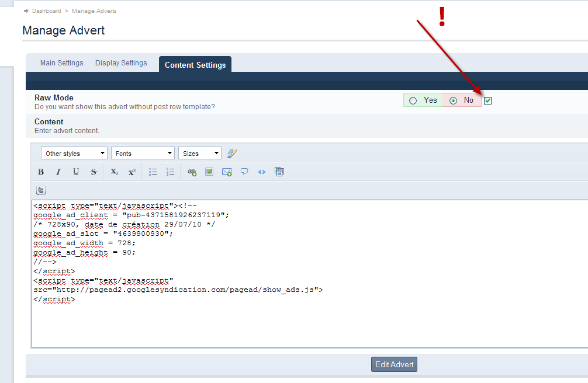The width and height of the screenshot is (588, 383).
Task: Apply italic formatting
Action: pos(58,172)
